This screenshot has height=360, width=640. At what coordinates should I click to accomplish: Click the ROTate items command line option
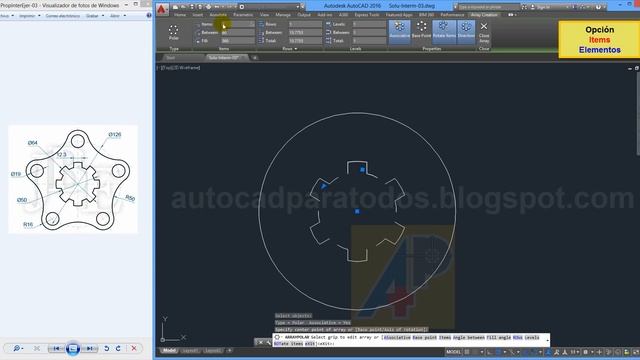[289, 344]
